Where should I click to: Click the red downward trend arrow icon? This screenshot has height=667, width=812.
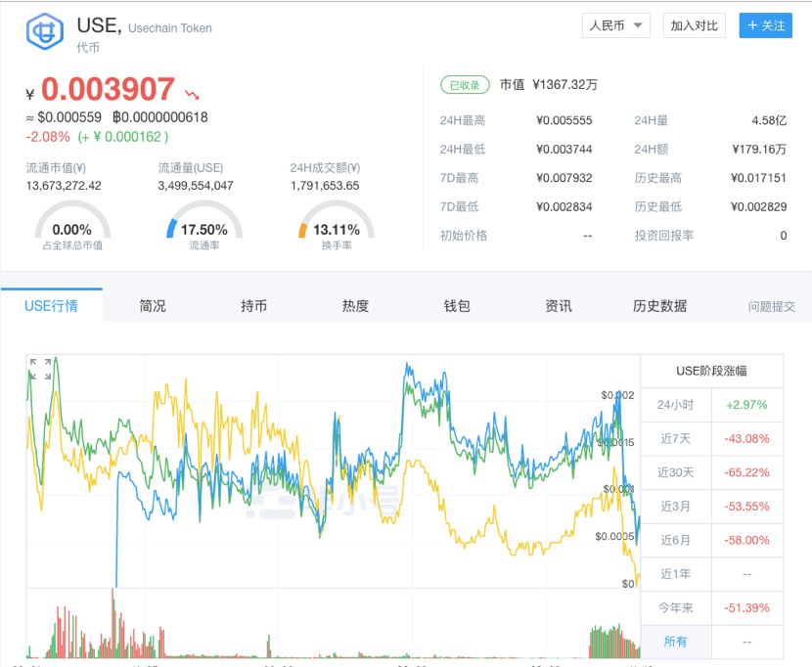pyautogui.click(x=192, y=94)
